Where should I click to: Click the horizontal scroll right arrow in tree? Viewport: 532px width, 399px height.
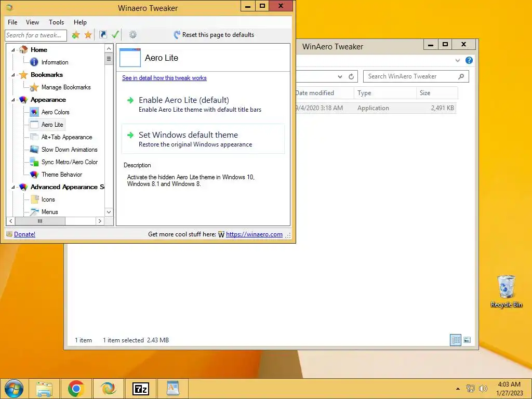coord(100,221)
